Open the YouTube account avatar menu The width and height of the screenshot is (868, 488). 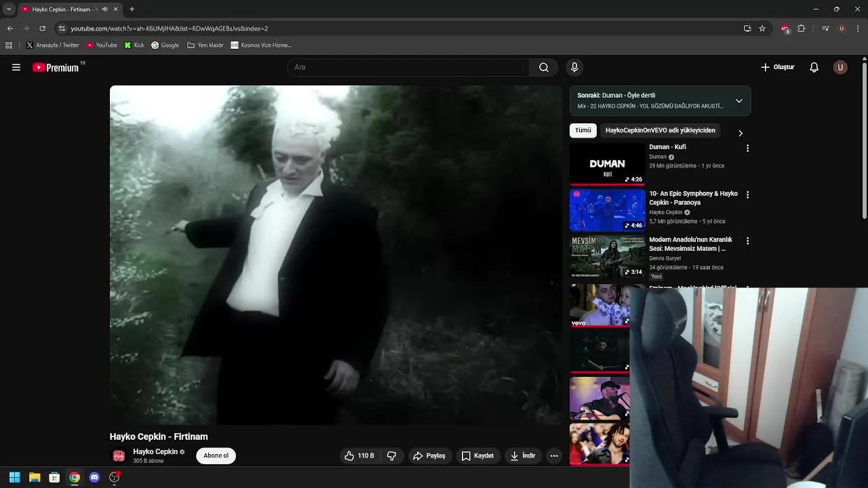840,67
